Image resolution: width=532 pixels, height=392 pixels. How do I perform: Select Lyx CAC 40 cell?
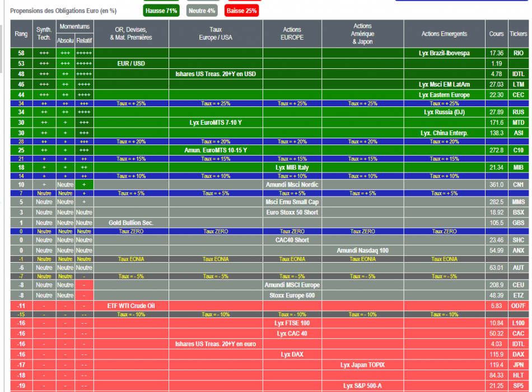(292, 334)
